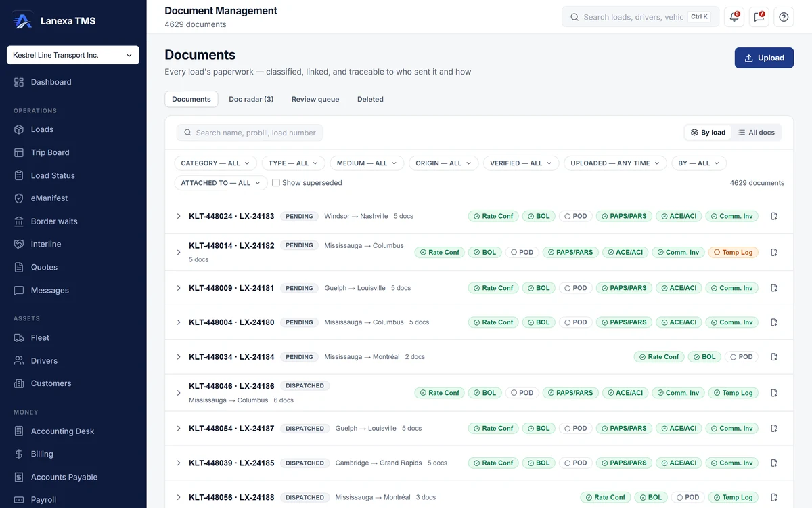This screenshot has width=812, height=508.
Task: Click Rate Conf badge on KLT-448034 row
Action: coord(659,356)
